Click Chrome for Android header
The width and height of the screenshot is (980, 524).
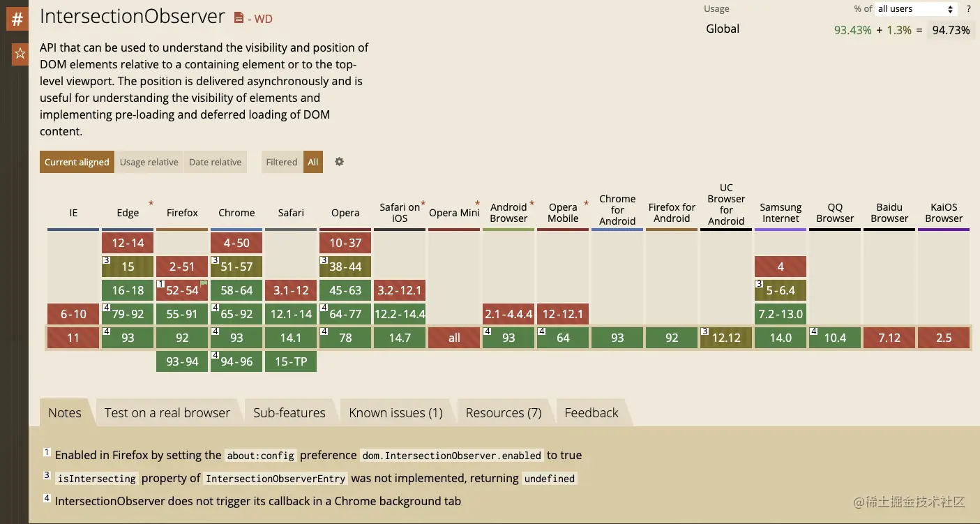coord(617,209)
